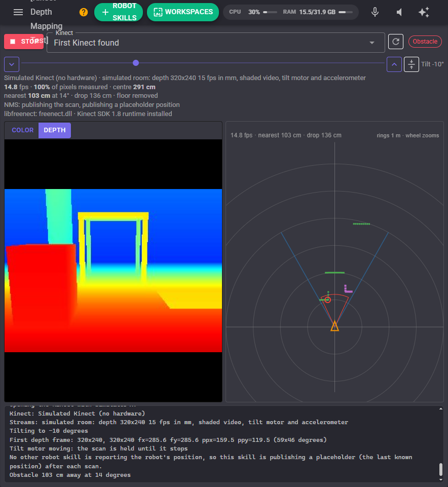
Task: Click 'rings 1 m · wheel zooms' text
Action: tap(407, 135)
